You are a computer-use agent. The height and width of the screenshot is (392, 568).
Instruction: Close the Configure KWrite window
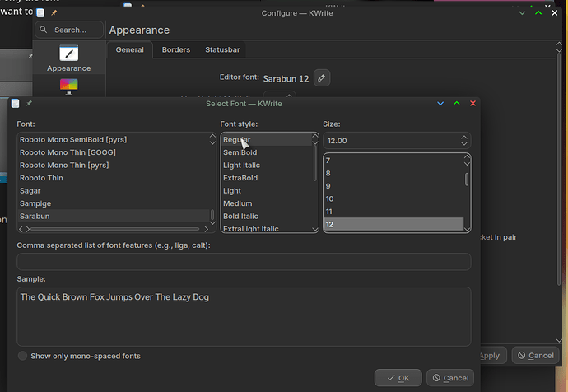coord(555,13)
